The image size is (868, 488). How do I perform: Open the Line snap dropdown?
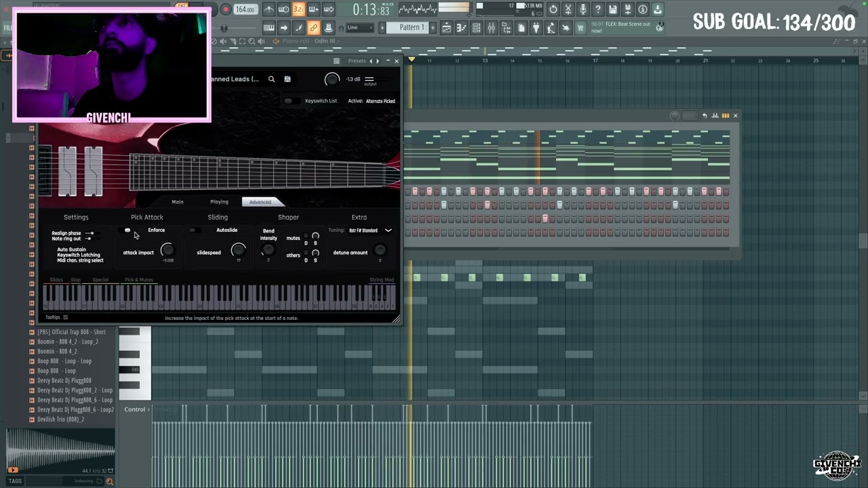click(359, 28)
